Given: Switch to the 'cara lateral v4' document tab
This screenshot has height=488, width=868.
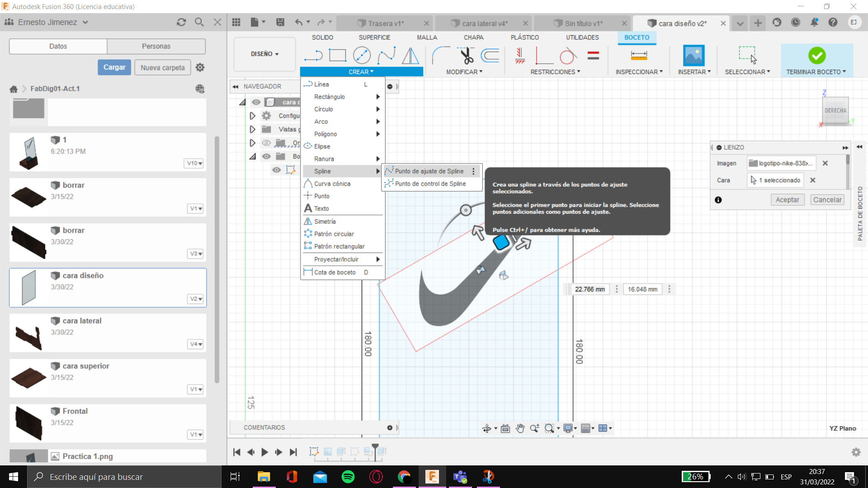Looking at the screenshot, I should pyautogui.click(x=485, y=23).
